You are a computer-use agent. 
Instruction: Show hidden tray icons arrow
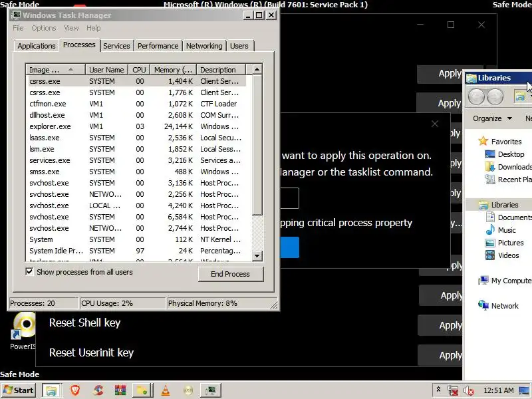point(438,390)
